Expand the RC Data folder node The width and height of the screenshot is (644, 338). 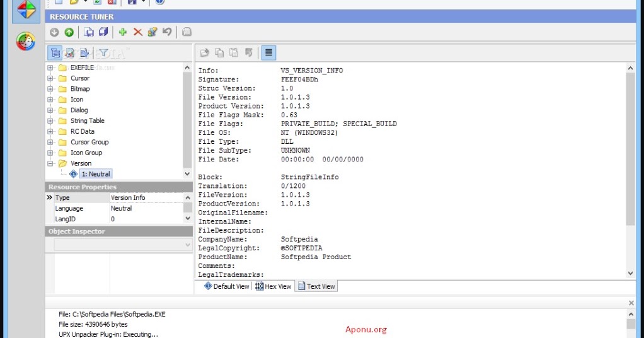point(50,132)
